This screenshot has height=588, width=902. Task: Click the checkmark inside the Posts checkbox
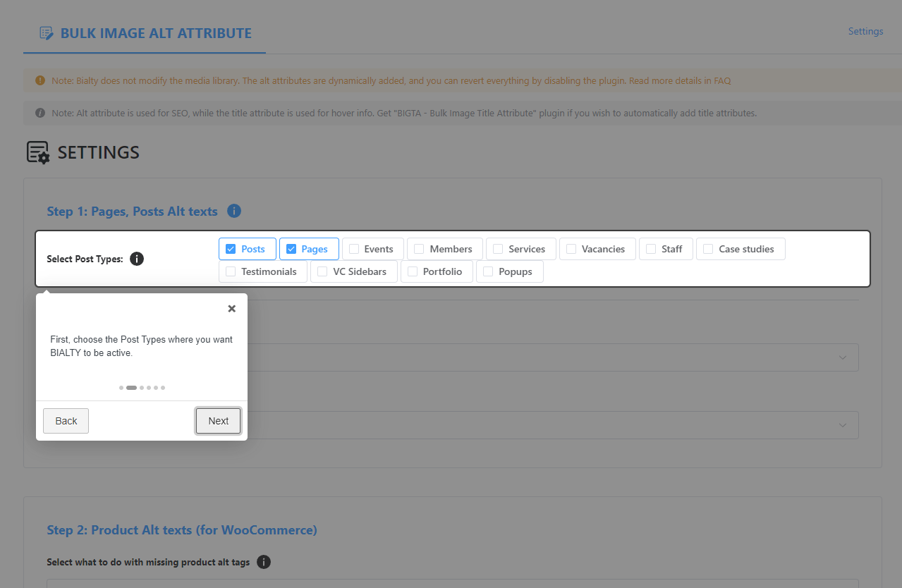[x=231, y=248]
